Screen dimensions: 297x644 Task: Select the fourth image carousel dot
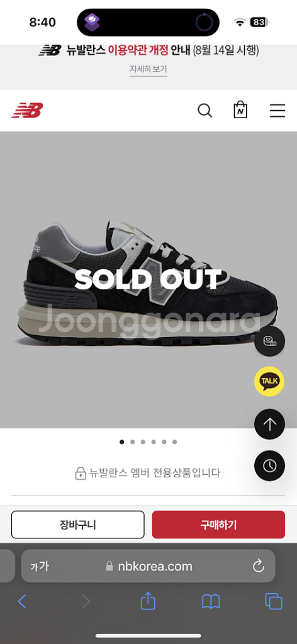(x=154, y=442)
